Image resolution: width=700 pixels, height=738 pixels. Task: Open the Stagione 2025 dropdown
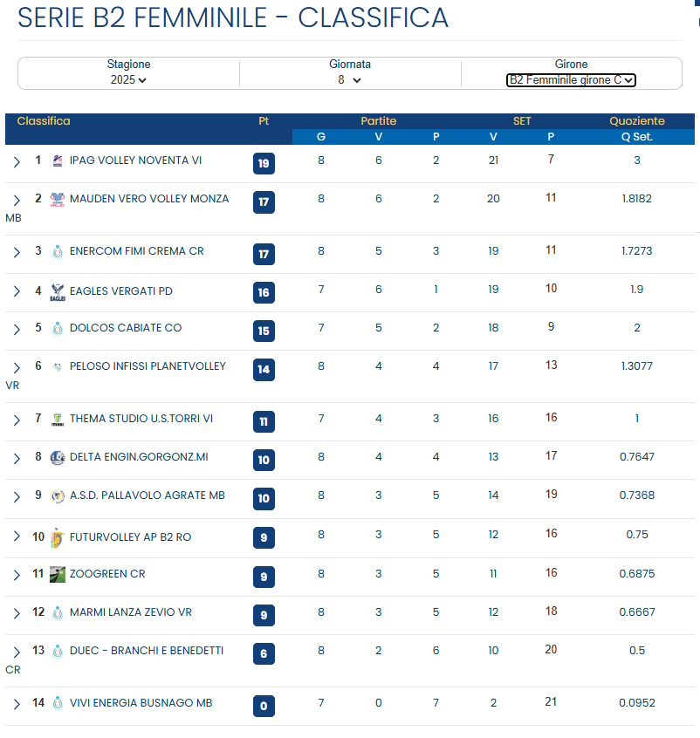tap(129, 79)
